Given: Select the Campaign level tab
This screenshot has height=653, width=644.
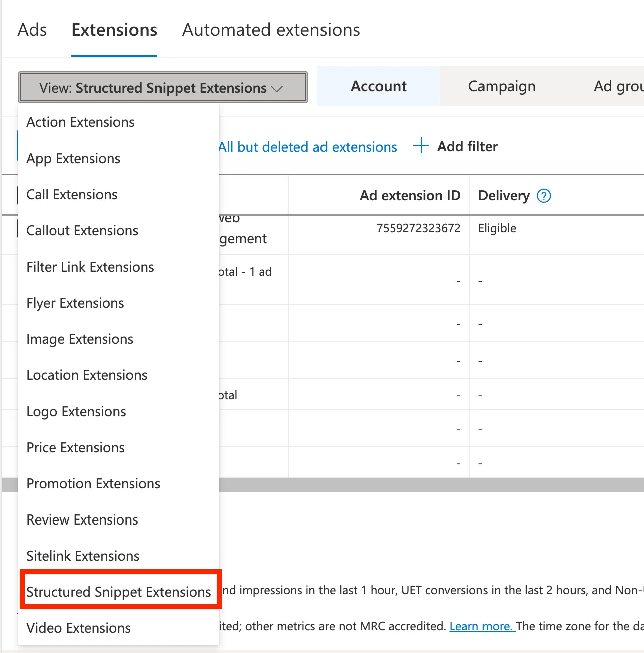Looking at the screenshot, I should 502,86.
